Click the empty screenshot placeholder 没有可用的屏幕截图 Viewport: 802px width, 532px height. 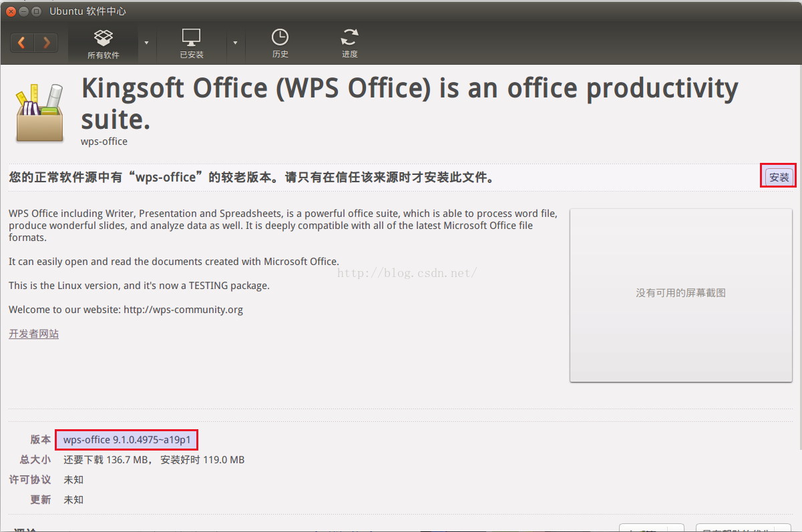click(680, 295)
